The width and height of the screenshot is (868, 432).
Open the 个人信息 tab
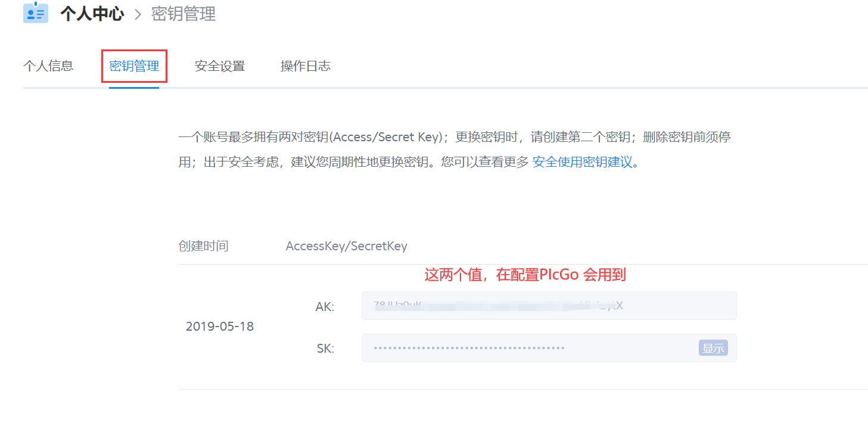[48, 66]
